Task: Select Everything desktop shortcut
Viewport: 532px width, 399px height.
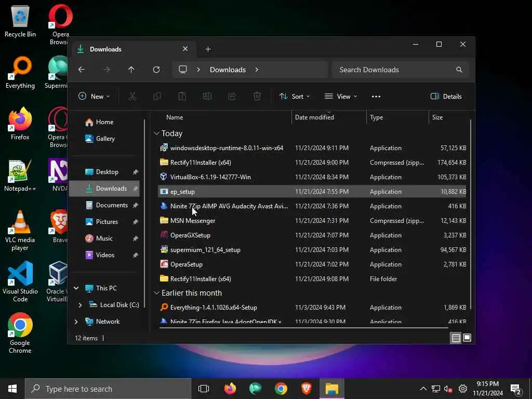Action: click(20, 73)
